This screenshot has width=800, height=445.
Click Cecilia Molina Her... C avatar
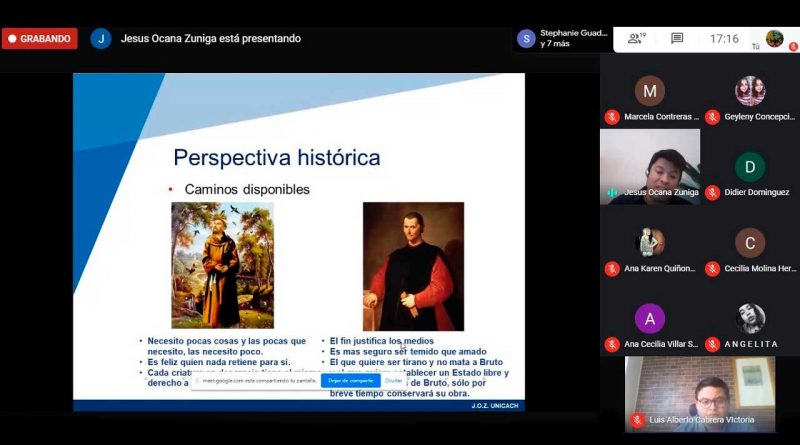750,242
